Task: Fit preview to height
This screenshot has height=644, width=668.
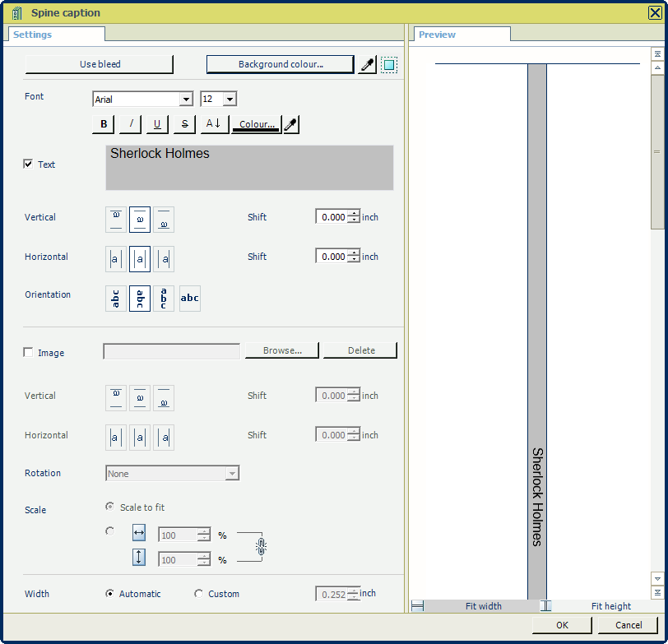Action: [x=602, y=606]
